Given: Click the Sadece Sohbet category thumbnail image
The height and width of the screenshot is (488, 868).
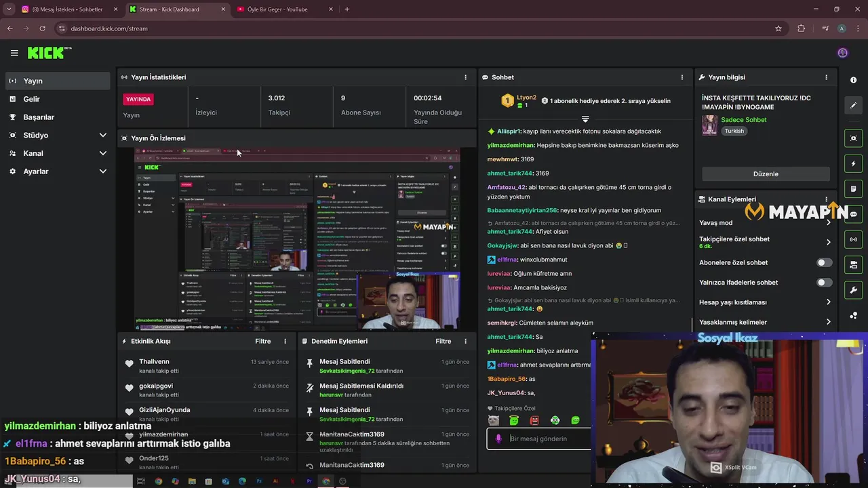Looking at the screenshot, I should 709,125.
